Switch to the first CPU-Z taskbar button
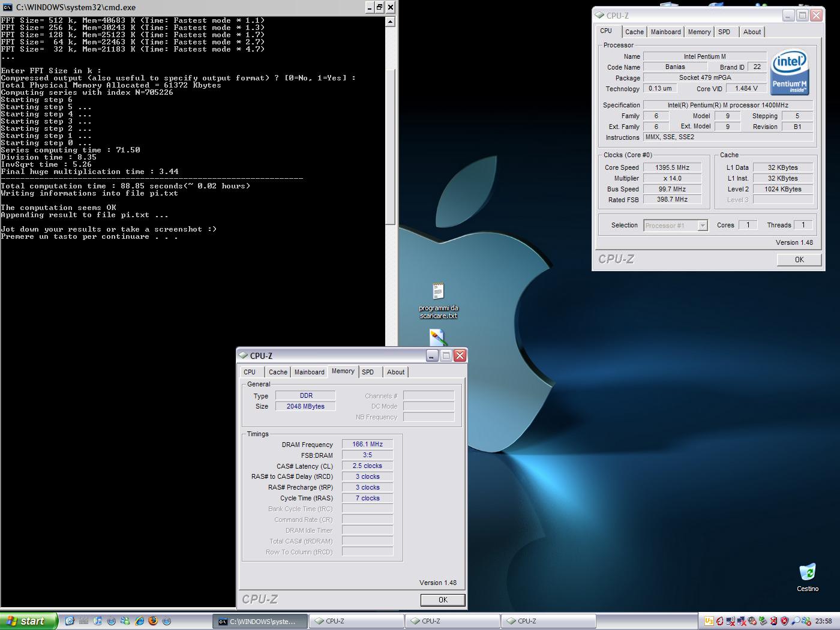Screen dimensions: 840x630 356,621
